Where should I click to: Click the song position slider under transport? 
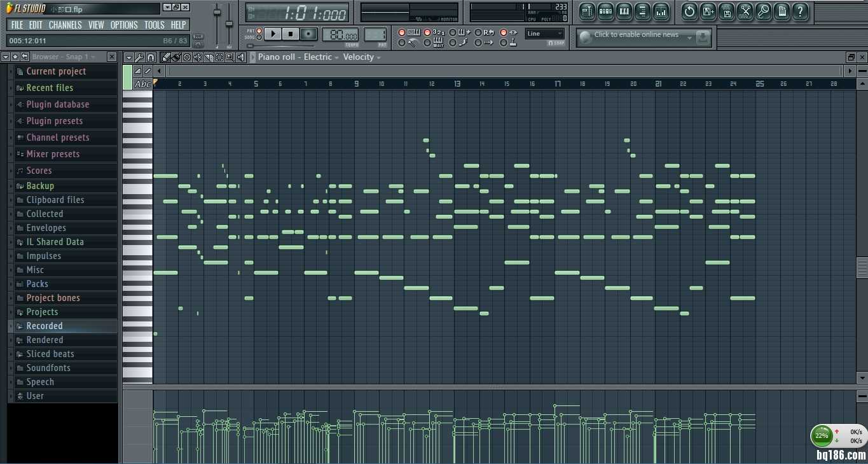click(281, 46)
